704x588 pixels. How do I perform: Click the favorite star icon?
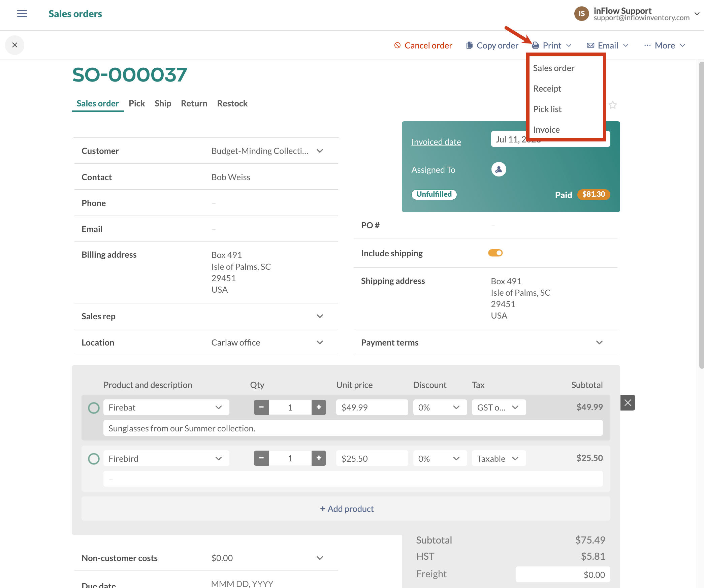pos(613,105)
